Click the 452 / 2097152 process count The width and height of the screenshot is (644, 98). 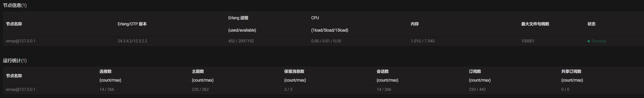241,41
